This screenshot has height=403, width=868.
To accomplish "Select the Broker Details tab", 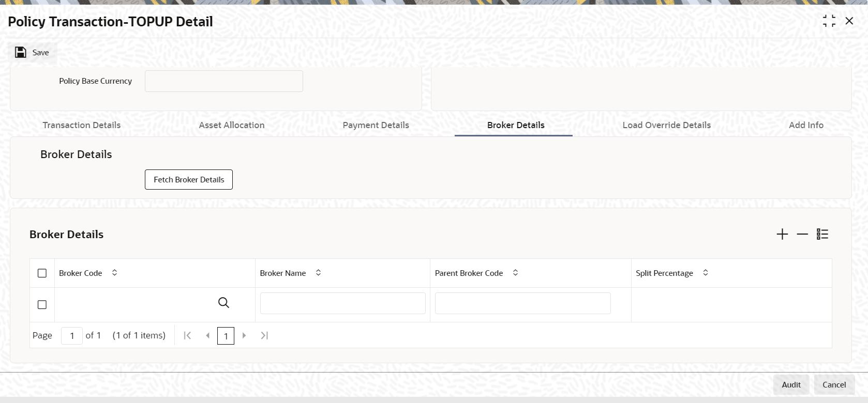I will tap(516, 125).
